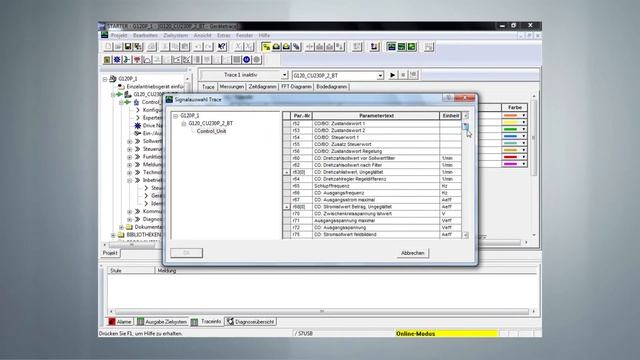Click the blue circular icon in second toolbar
Screen dimensions: 640x360
point(247,60)
